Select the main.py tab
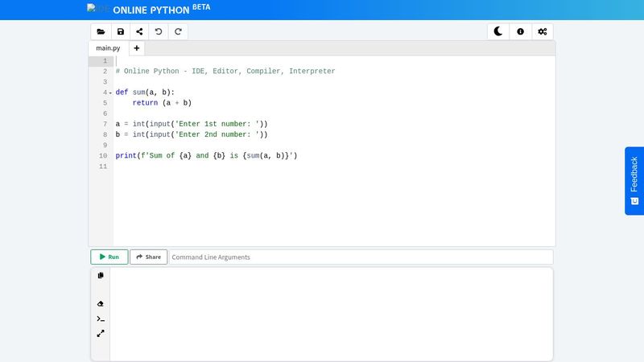The height and width of the screenshot is (362, 644). pyautogui.click(x=108, y=48)
